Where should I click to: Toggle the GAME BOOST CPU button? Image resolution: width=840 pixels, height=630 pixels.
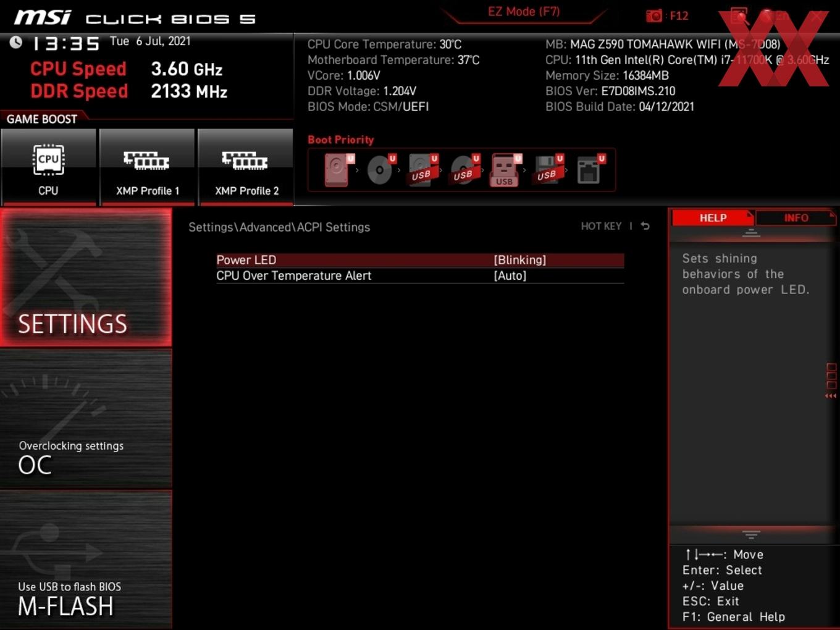[x=48, y=167]
